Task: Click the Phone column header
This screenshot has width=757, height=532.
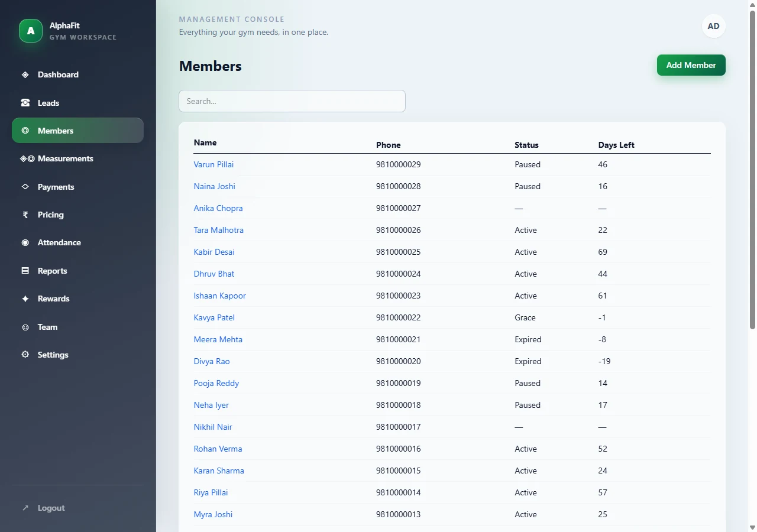Action: tap(389, 145)
